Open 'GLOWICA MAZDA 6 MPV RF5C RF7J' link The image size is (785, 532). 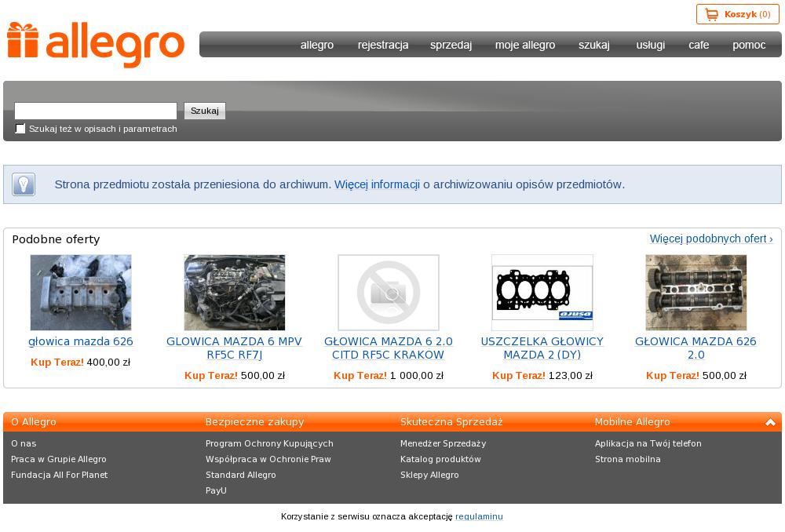(x=234, y=348)
